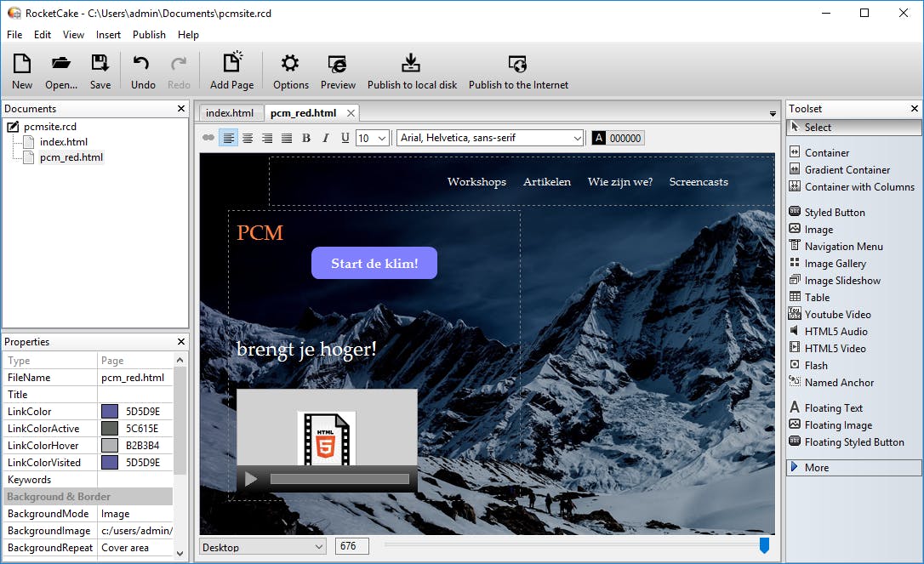
Task: Click Publish to local disk icon
Action: (412, 65)
